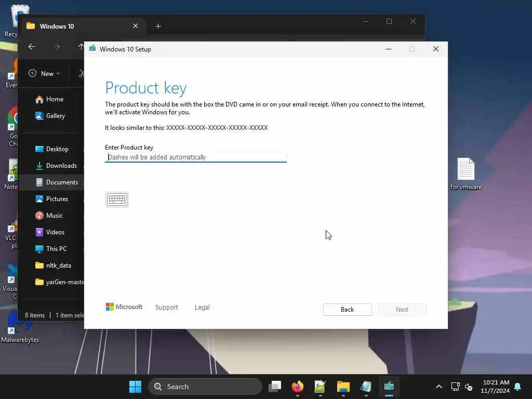The image size is (532, 399).
Task: Select Documents in File Explorer sidebar
Action: [57, 182]
